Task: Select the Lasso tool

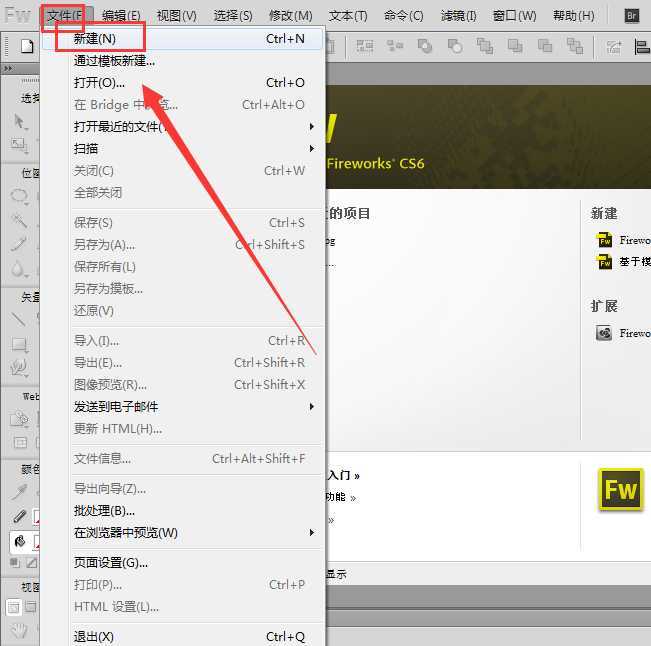Action: (19, 197)
